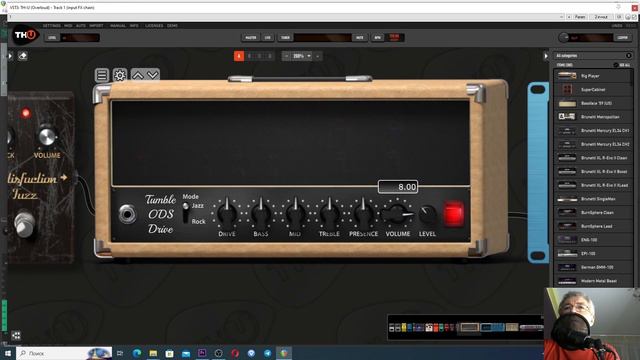Image resolution: width=640 pixels, height=360 pixels.
Task: Open the Settings menu
Action: 52,26
